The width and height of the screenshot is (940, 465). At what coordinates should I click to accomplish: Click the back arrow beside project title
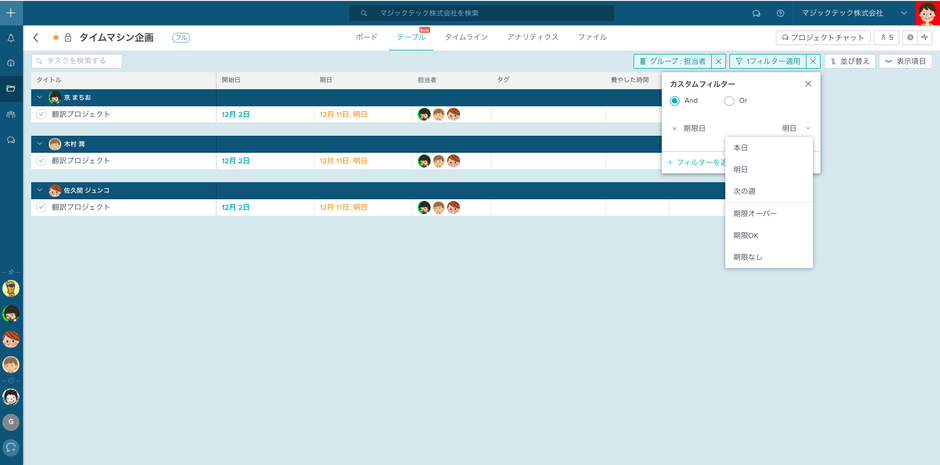[x=37, y=38]
